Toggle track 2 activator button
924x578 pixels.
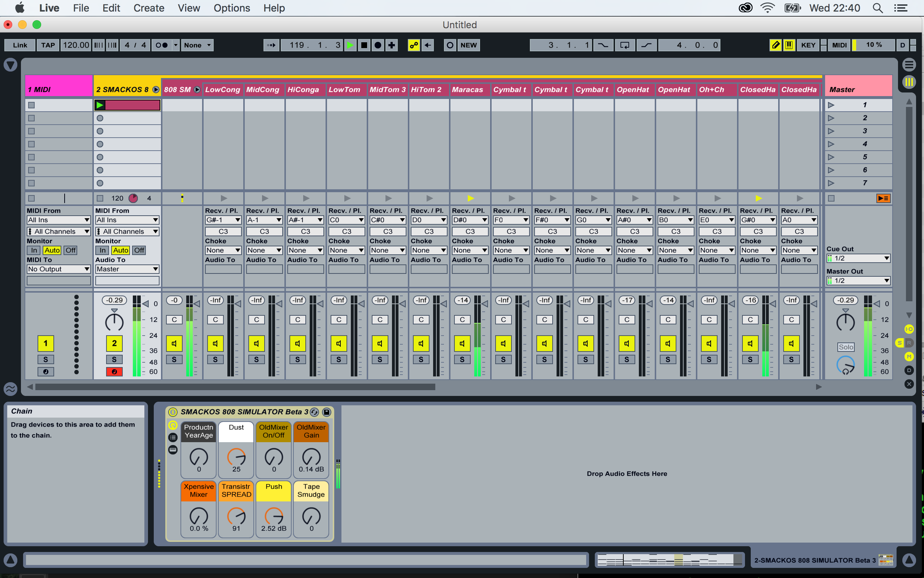pos(114,343)
